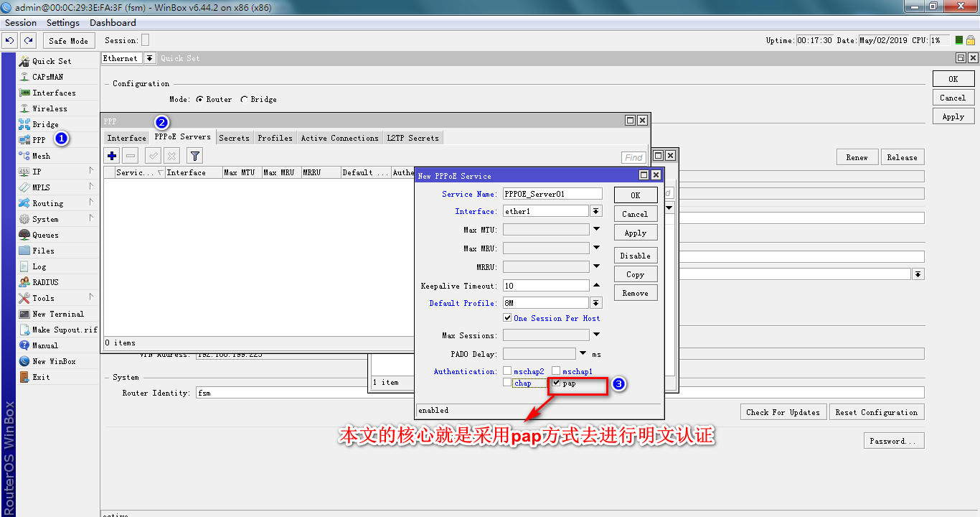Screen dimensions: 980x517
Task: Click the redo arrow in toolbar
Action: [x=28, y=41]
